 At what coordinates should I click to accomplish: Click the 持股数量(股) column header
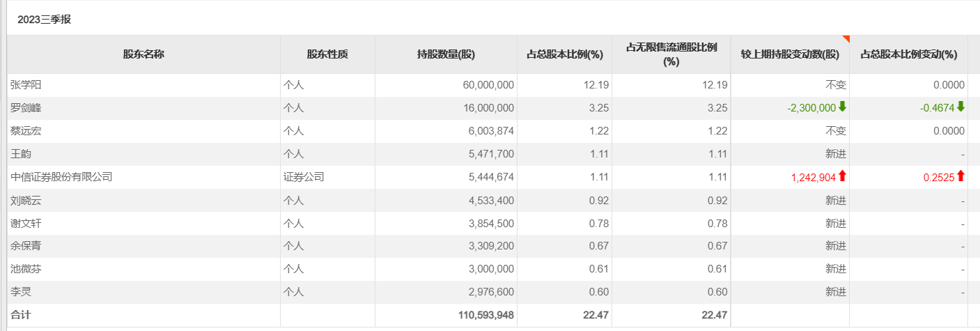click(x=446, y=54)
